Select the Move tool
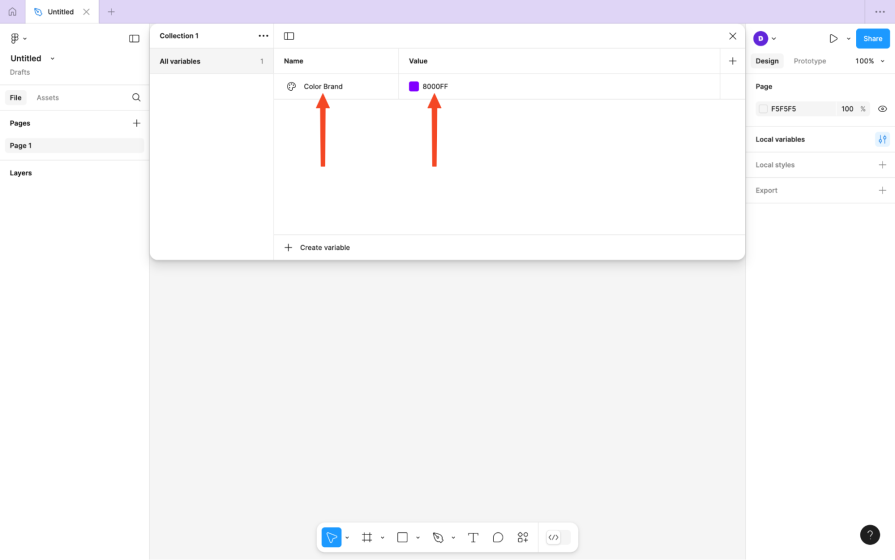The height and width of the screenshot is (560, 895). click(x=332, y=537)
